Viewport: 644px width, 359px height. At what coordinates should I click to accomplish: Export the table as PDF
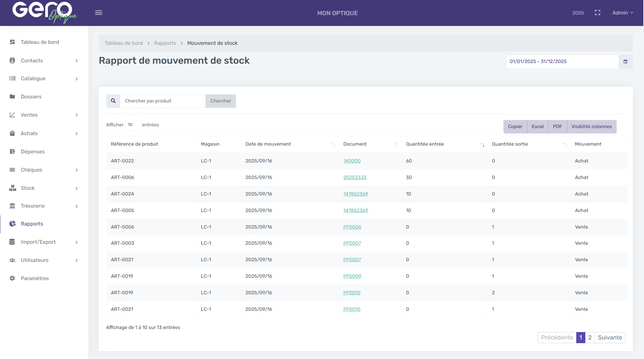tap(558, 126)
